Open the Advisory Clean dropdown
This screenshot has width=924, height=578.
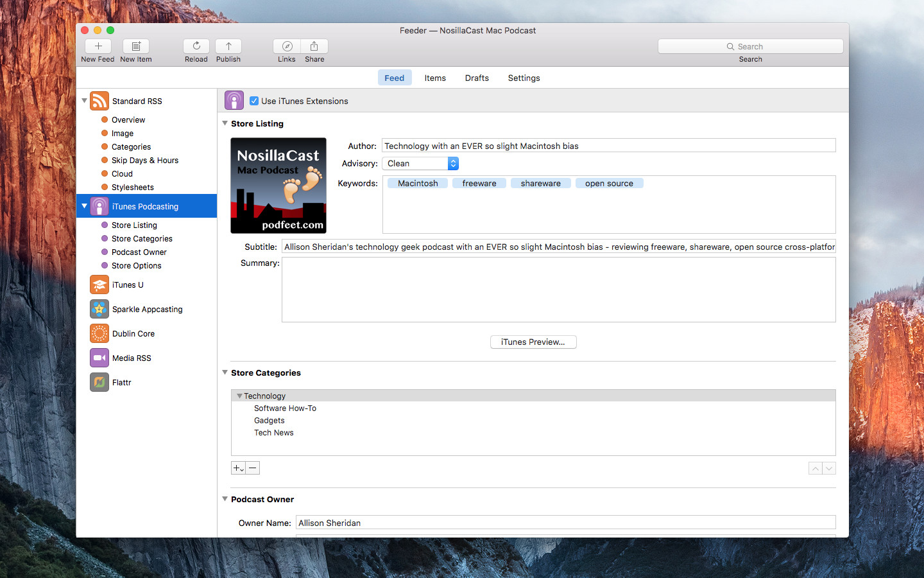pyautogui.click(x=420, y=163)
